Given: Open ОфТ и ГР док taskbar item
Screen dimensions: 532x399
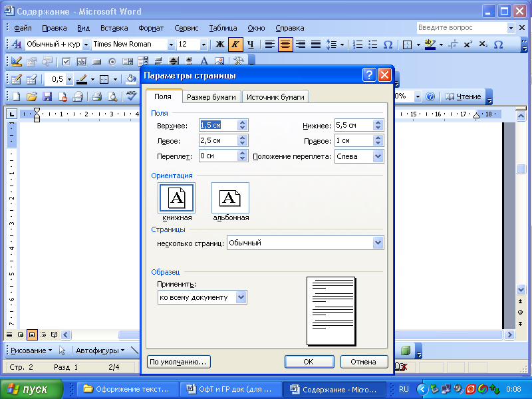Looking at the screenshot, I should (231, 389).
